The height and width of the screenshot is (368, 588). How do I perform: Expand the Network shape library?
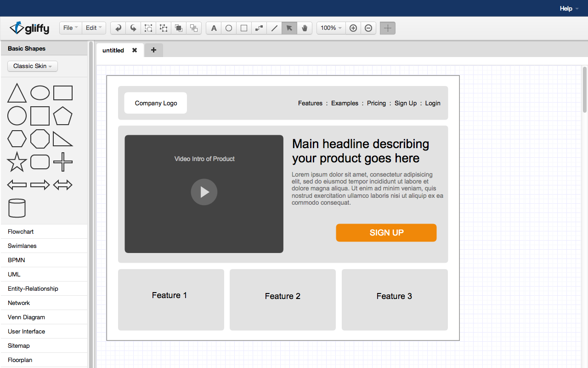point(44,303)
